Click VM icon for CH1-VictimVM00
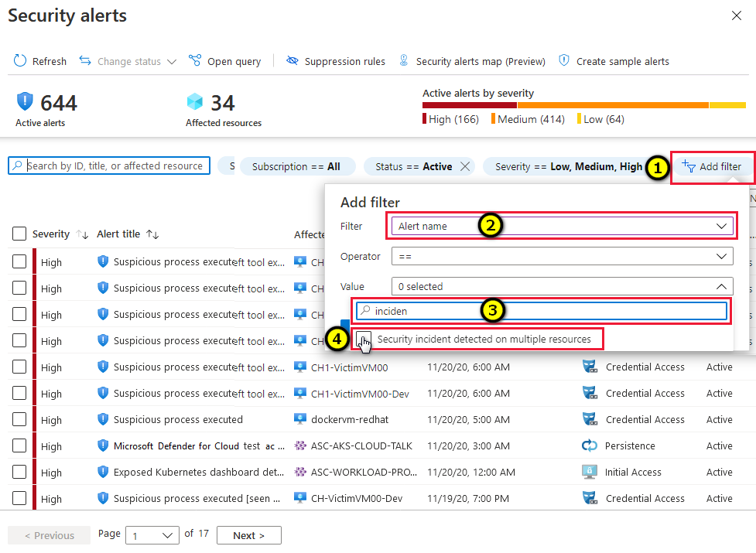 pyautogui.click(x=300, y=367)
